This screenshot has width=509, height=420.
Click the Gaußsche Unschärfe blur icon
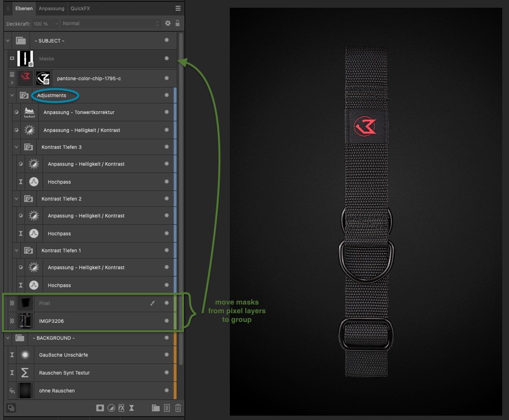pos(25,355)
